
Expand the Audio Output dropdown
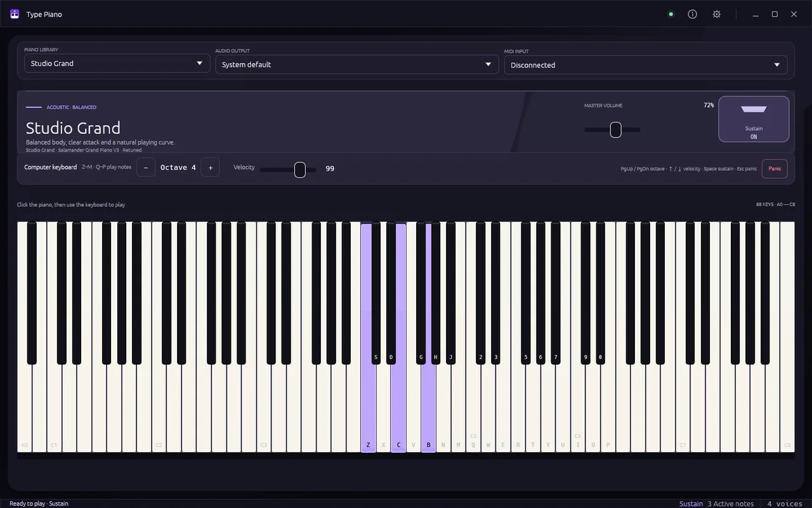[x=357, y=64]
